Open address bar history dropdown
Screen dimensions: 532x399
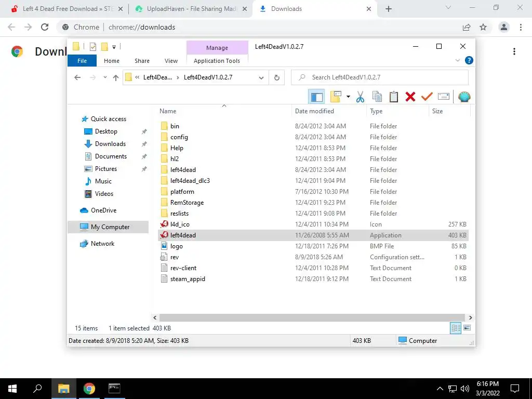(x=261, y=78)
